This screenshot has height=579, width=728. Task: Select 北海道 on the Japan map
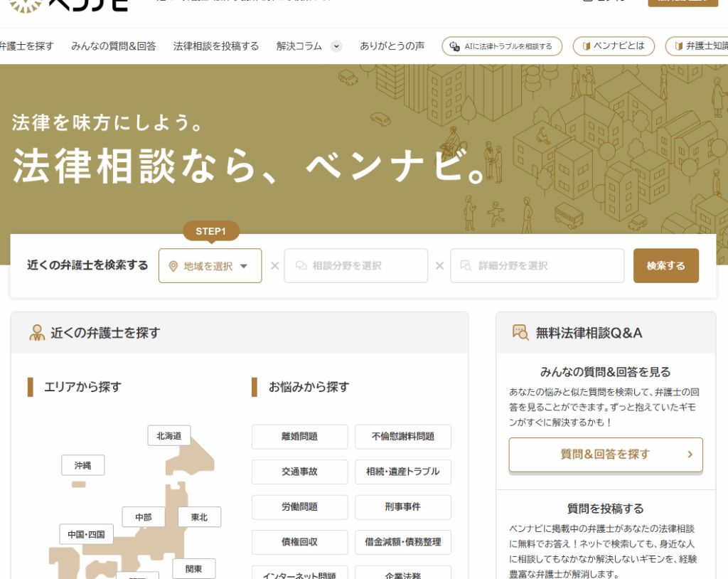pyautogui.click(x=169, y=435)
